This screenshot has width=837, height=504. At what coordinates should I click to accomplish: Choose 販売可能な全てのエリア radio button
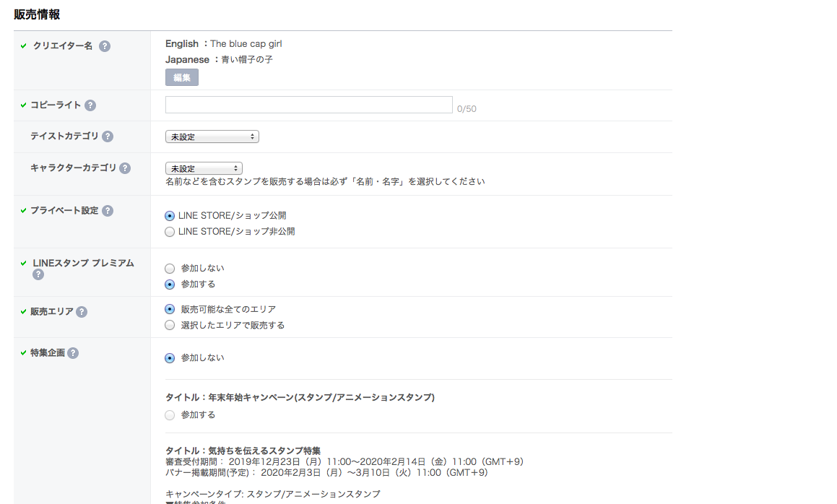tap(170, 309)
